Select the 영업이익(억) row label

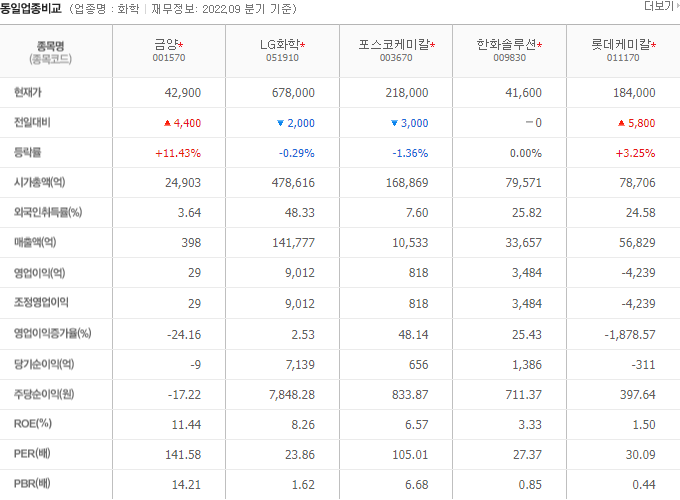[39, 273]
